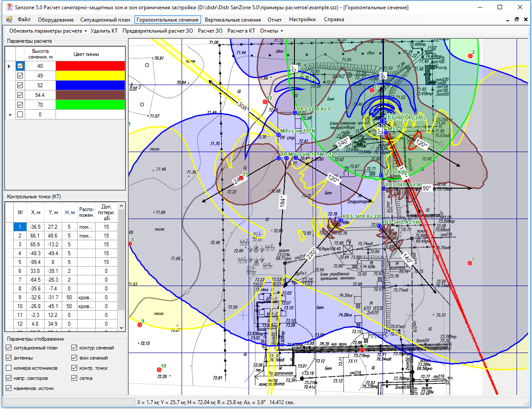Uncheck the 52 m section height row
The image size is (532, 409).
point(20,85)
